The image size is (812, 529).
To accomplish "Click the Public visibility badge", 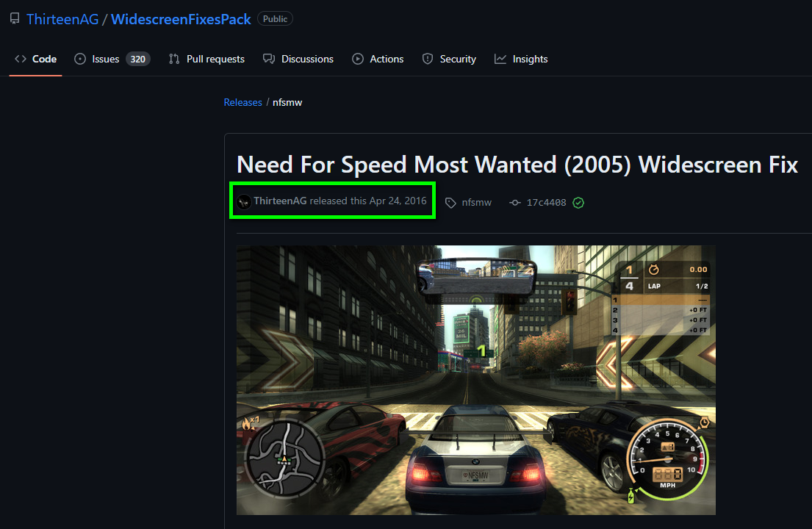I will 275,18.
